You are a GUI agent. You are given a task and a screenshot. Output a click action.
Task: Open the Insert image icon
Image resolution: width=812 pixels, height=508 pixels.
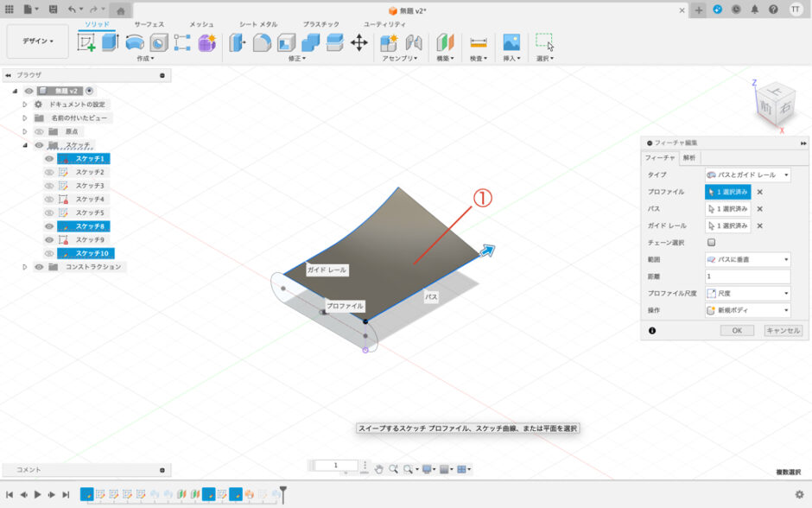pos(511,42)
